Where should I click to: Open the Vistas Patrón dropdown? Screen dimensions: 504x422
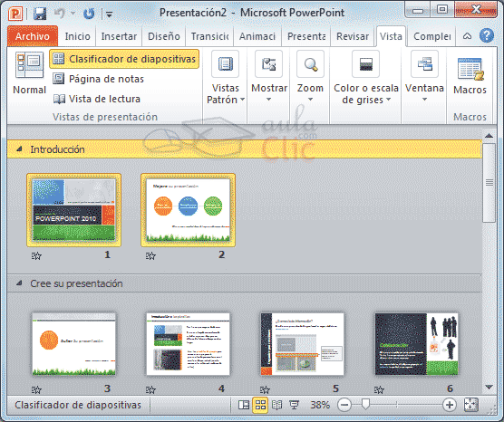click(x=226, y=78)
